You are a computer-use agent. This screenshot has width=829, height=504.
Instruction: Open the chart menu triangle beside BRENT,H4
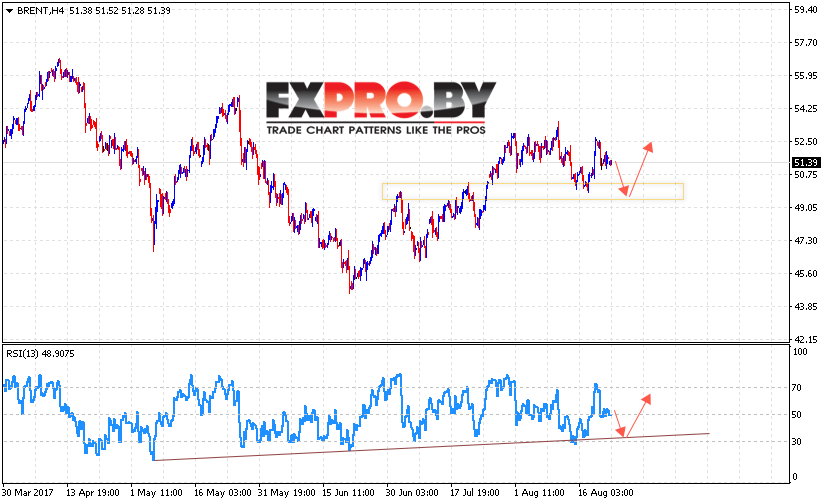coord(9,11)
